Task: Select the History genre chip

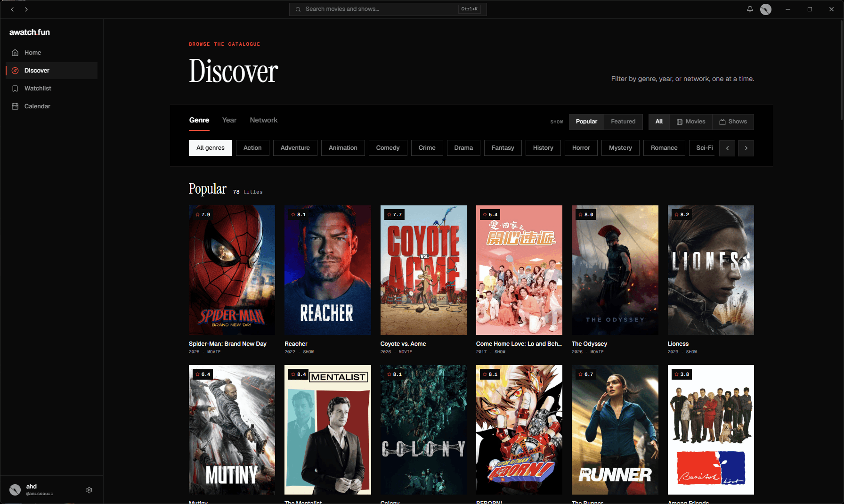Action: [x=543, y=148]
